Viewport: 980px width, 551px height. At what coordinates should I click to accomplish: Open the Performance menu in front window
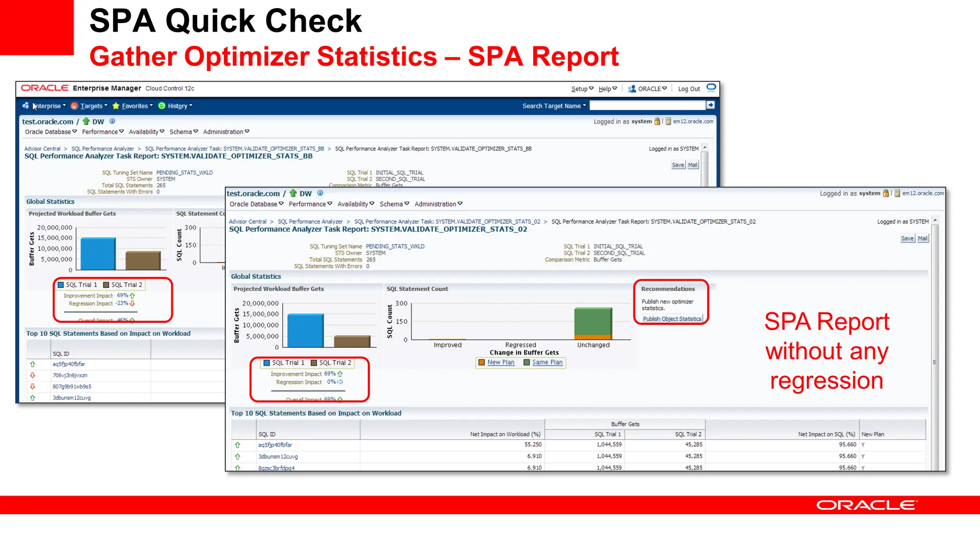(x=307, y=204)
